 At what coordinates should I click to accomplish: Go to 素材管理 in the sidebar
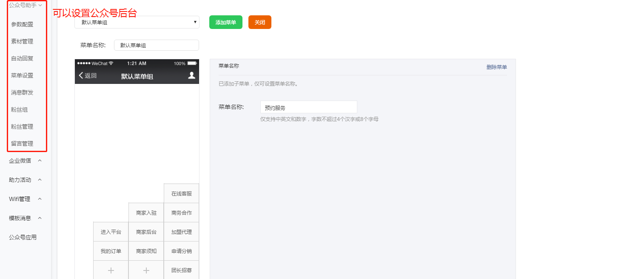(22, 41)
